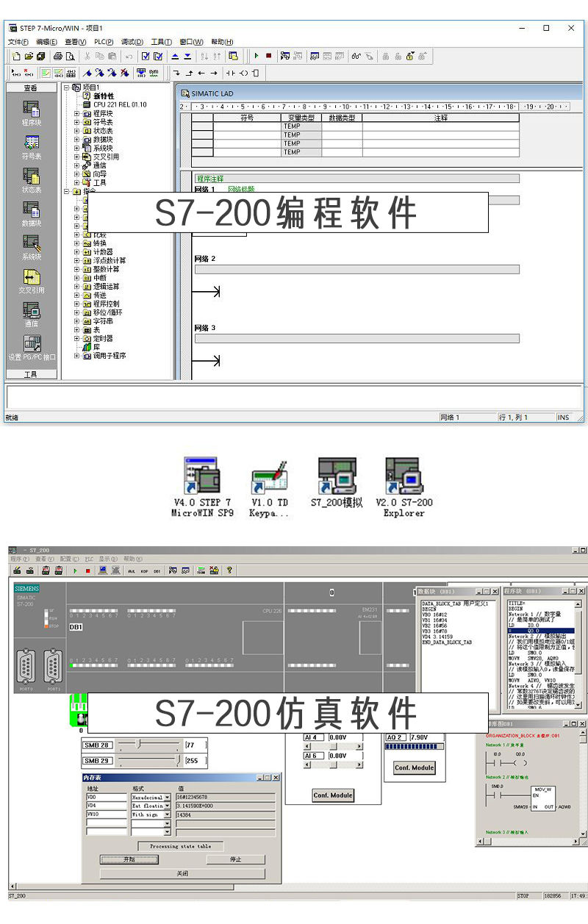This screenshot has width=588, height=924.
Task: Click the sym symbol toggle toolbar icon
Action: (x=154, y=73)
